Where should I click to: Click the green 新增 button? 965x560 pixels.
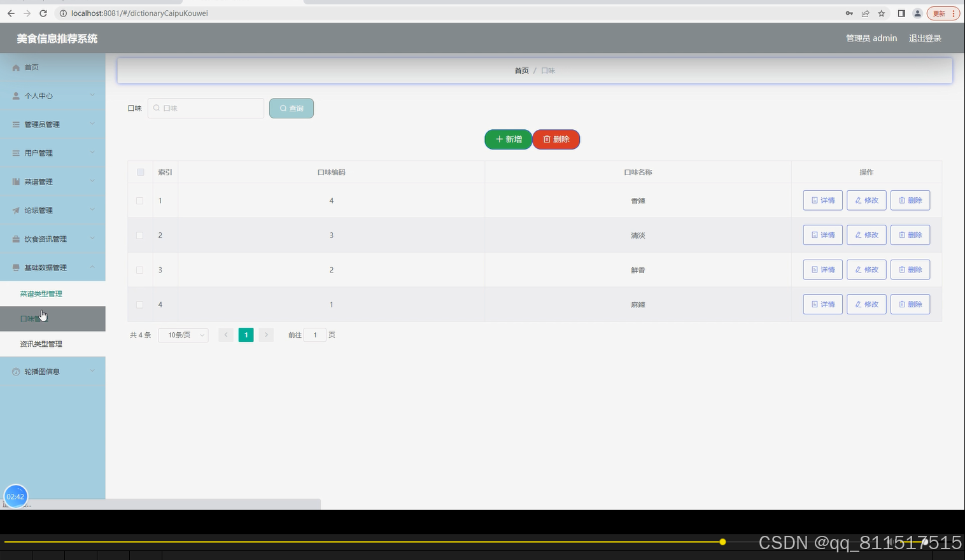509,139
